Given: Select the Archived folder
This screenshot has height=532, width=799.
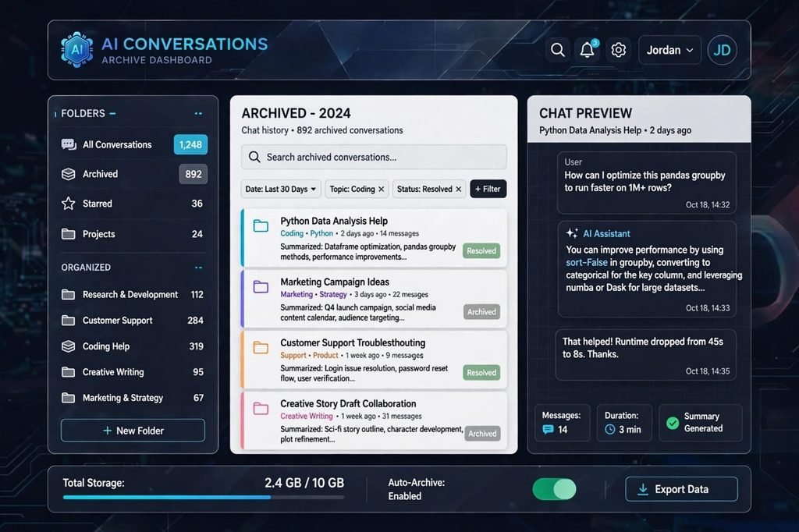Looking at the screenshot, I should (133, 174).
